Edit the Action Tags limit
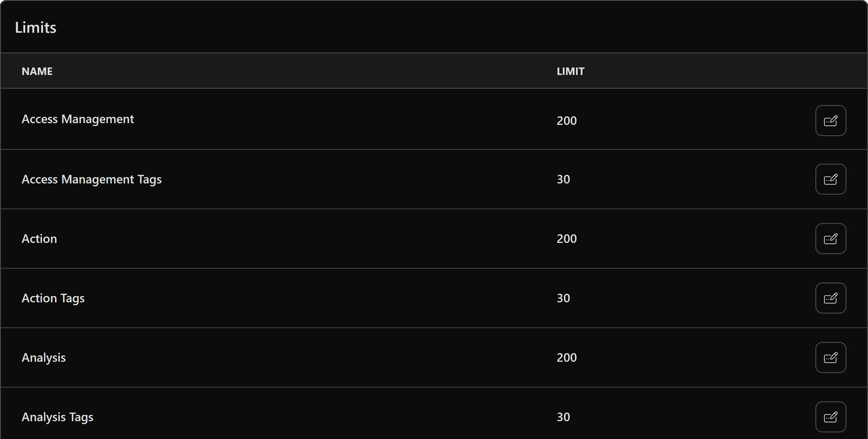The height and width of the screenshot is (439, 868). (830, 298)
